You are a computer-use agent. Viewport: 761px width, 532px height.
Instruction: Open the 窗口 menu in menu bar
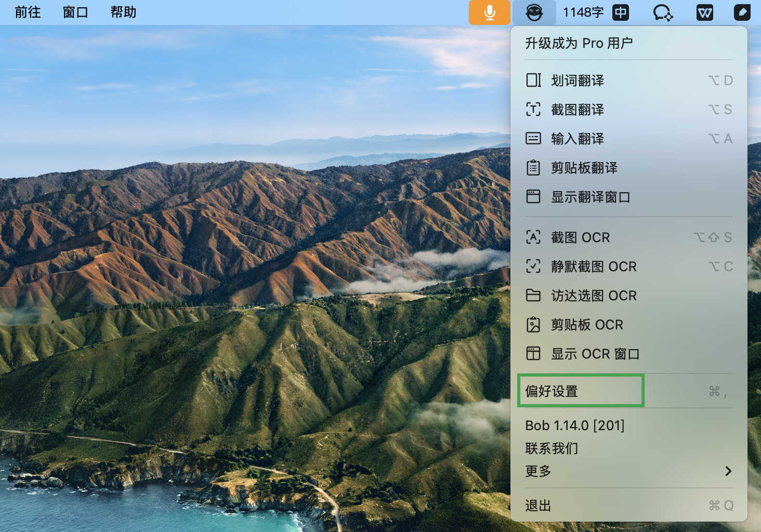point(75,12)
